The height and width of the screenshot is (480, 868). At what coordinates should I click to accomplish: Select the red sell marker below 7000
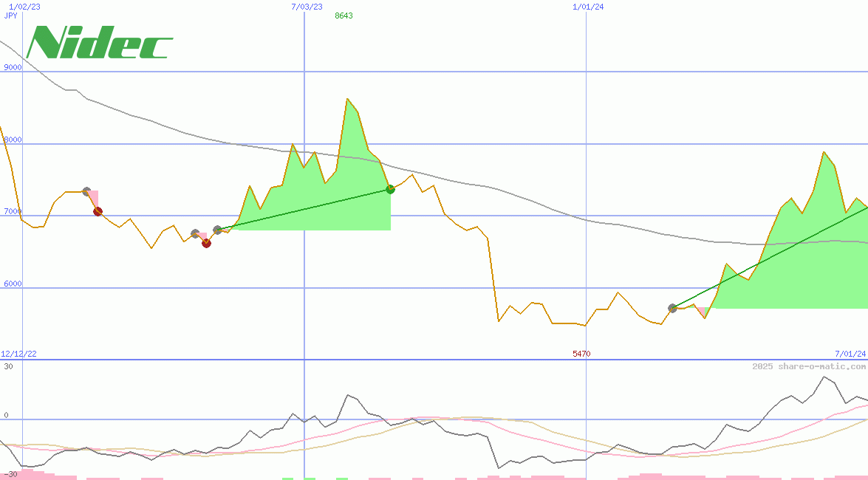(x=98, y=211)
